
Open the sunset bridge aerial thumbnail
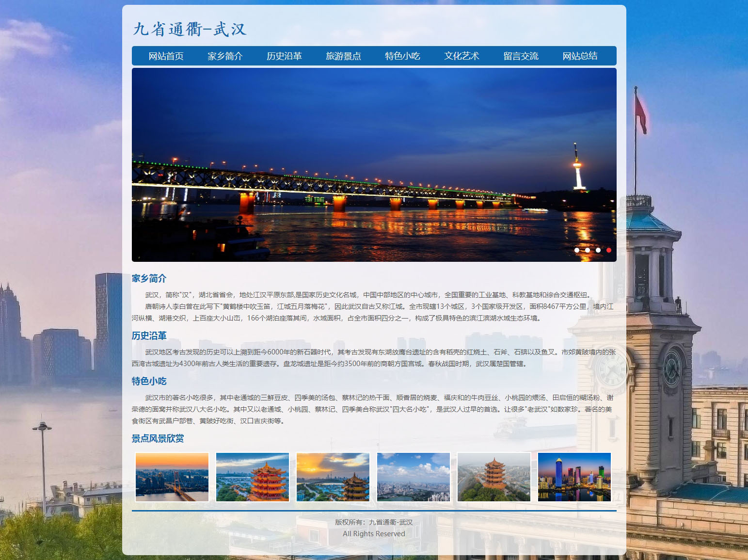pos(172,477)
